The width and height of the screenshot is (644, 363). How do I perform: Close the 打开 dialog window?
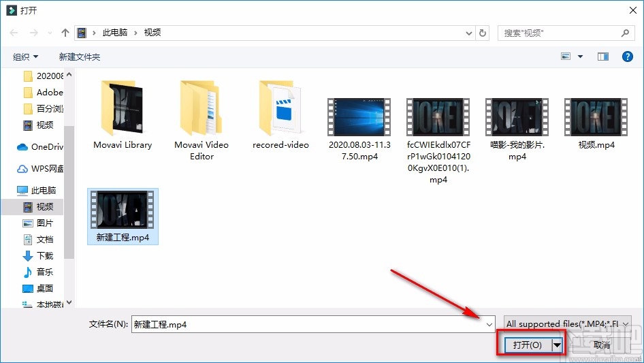click(x=633, y=10)
